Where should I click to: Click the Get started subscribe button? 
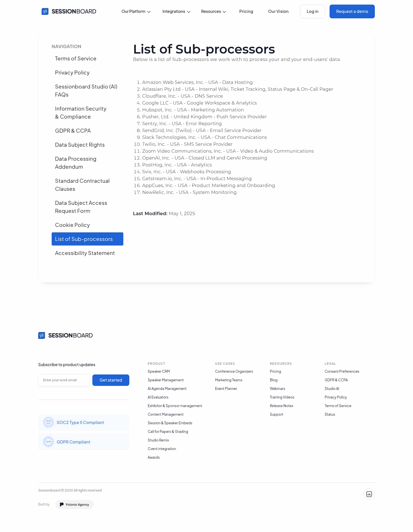click(x=111, y=380)
